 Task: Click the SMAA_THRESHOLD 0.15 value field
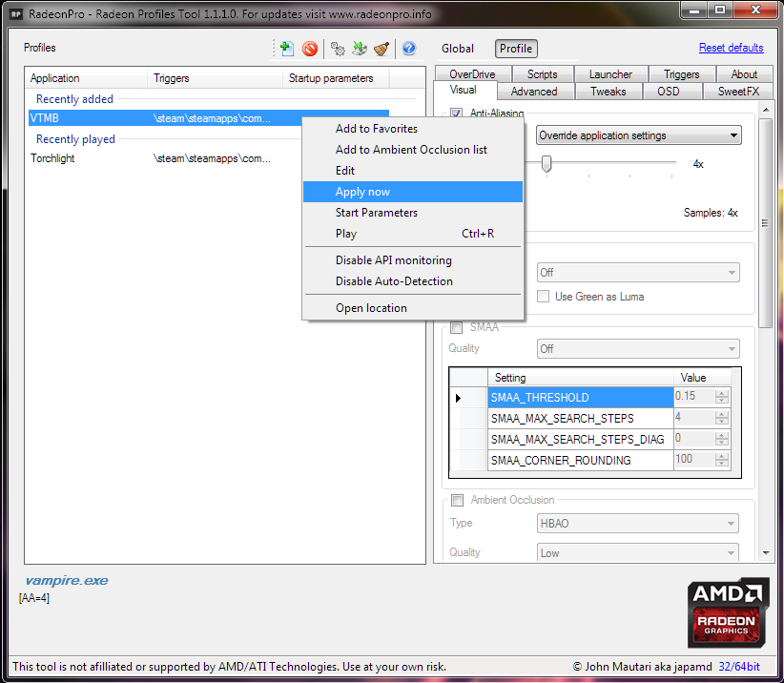pos(694,396)
